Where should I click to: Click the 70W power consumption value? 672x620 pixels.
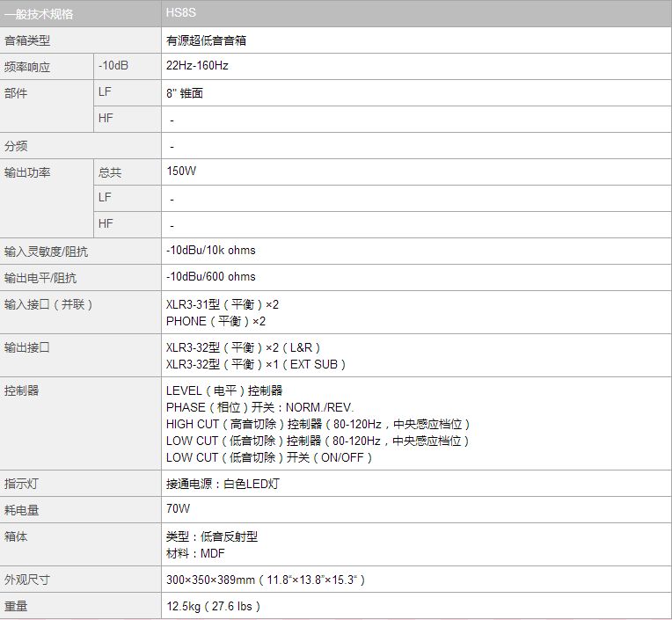click(x=178, y=508)
